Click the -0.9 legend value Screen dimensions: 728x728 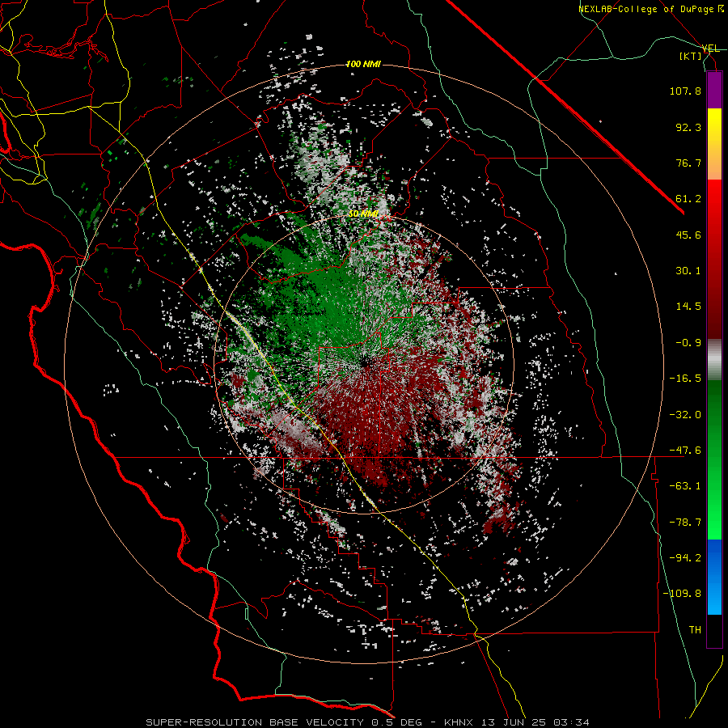point(688,343)
